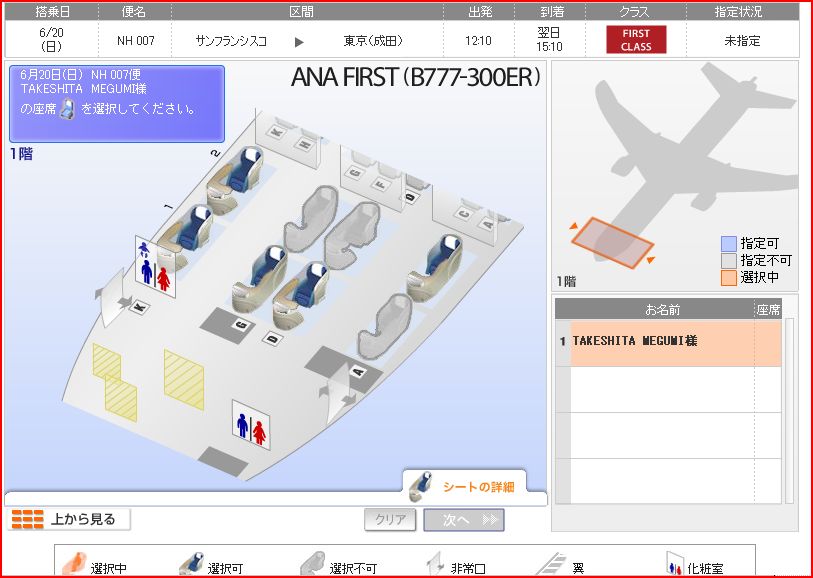The height and width of the screenshot is (578, 813).
Task: Click the 未指定 status cell
Action: click(x=742, y=41)
